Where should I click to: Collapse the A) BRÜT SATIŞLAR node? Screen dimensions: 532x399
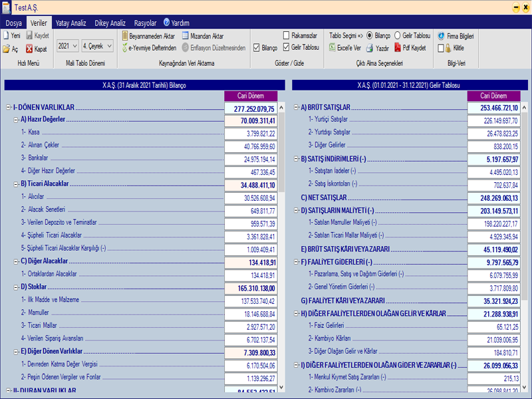pyautogui.click(x=296, y=107)
